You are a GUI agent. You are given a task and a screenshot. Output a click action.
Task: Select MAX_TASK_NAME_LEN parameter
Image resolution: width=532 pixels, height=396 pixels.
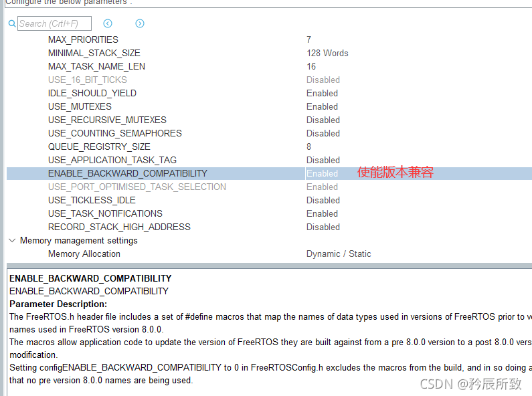click(96, 66)
